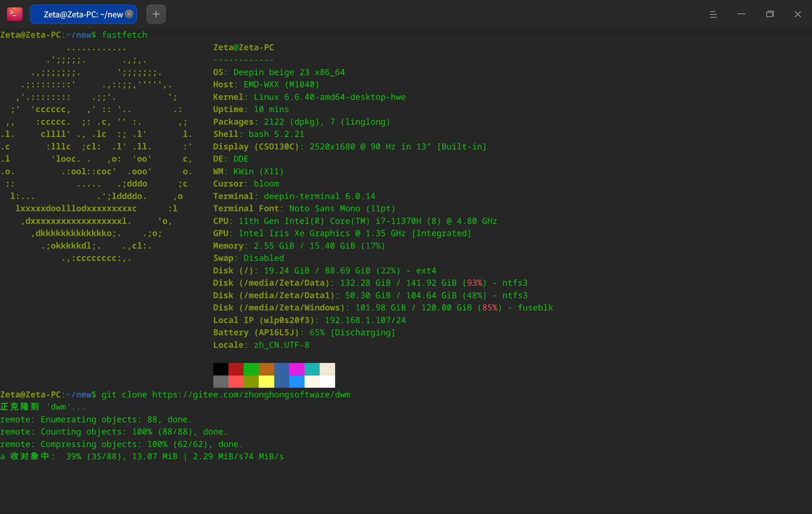The height and width of the screenshot is (514, 812).
Task: Click the Kernel Linux 6.6.40 line
Action: point(309,97)
